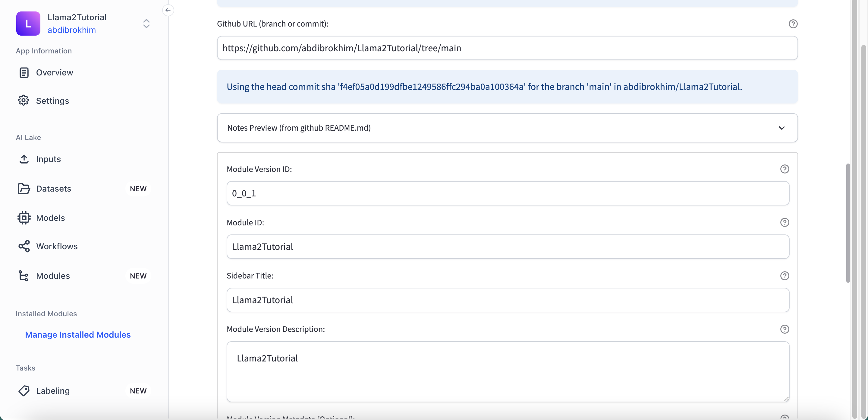
Task: Show help for the Github URL field
Action: pos(793,24)
